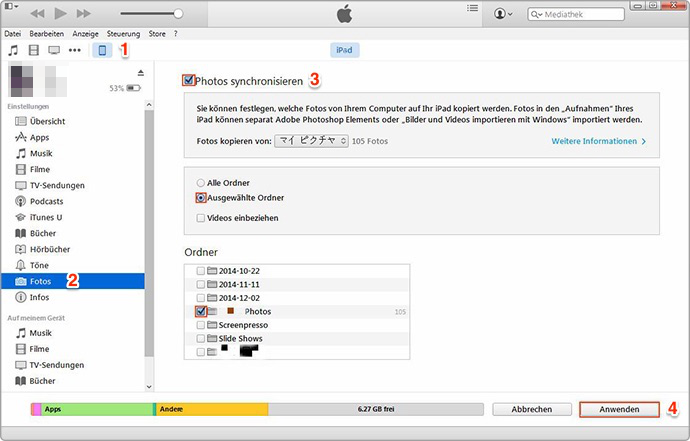Open Hörbücher in sidebar

click(x=73, y=249)
